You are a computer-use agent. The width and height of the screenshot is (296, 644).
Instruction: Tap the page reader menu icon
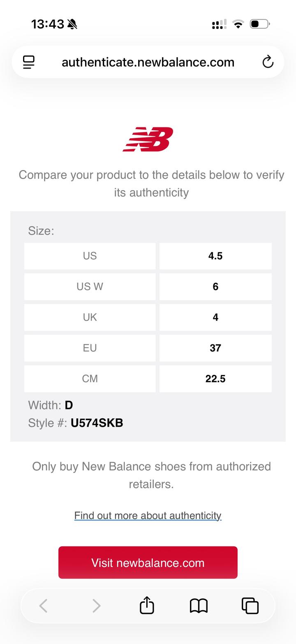point(29,62)
